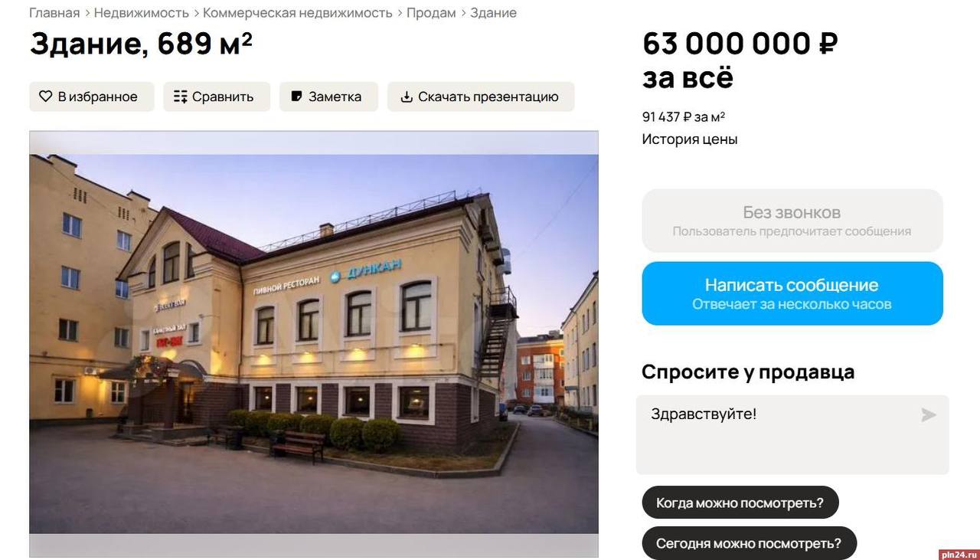Click the note icon beside Заметка
980x560 pixels.
pyautogui.click(x=296, y=97)
